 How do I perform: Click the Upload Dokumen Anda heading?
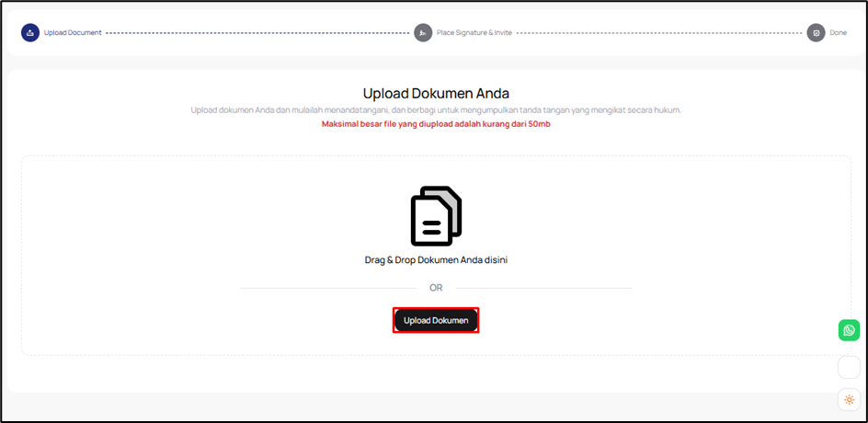pos(436,94)
